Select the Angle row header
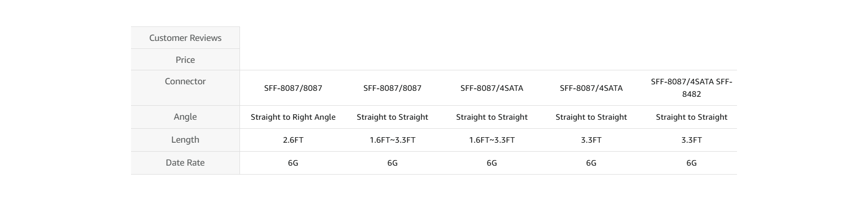This screenshot has width=868, height=222. [185, 117]
